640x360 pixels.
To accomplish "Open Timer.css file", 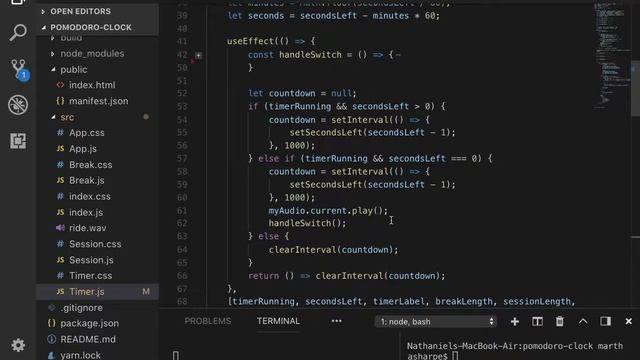I will (91, 276).
